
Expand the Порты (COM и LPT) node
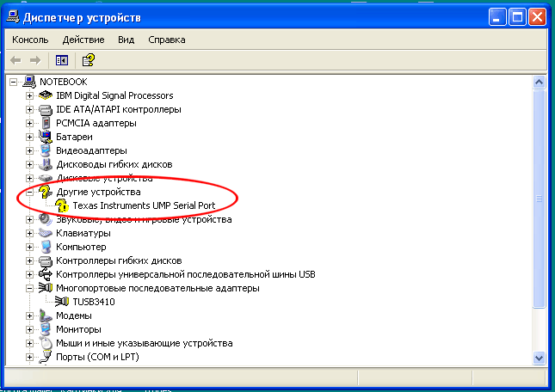pyautogui.click(x=30, y=358)
